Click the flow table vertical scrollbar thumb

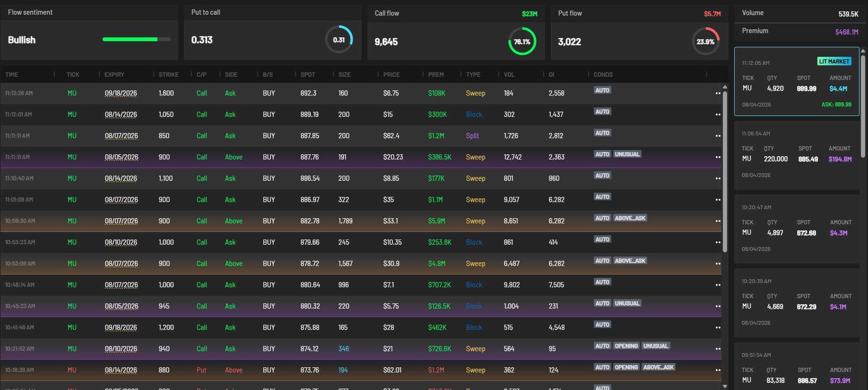tap(725, 171)
